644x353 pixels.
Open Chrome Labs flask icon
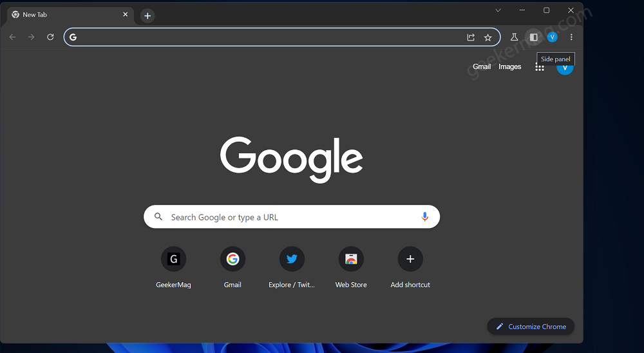coord(514,37)
